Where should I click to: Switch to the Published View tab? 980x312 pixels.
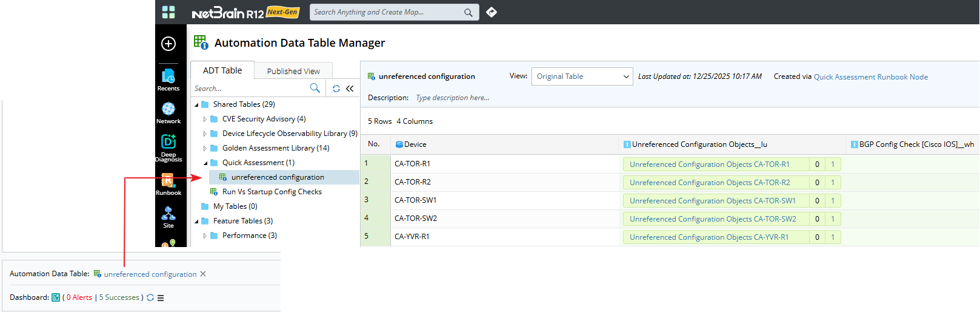pyautogui.click(x=293, y=71)
